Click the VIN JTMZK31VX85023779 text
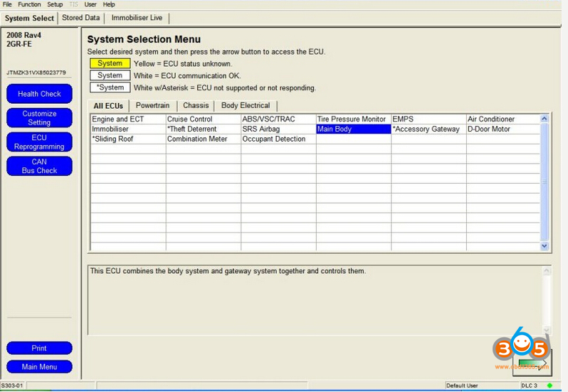Viewport: 568px width, 392px height. pyautogui.click(x=36, y=73)
